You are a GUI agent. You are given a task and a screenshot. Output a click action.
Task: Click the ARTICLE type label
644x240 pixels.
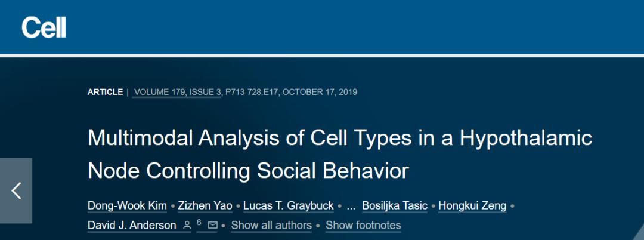pos(105,92)
